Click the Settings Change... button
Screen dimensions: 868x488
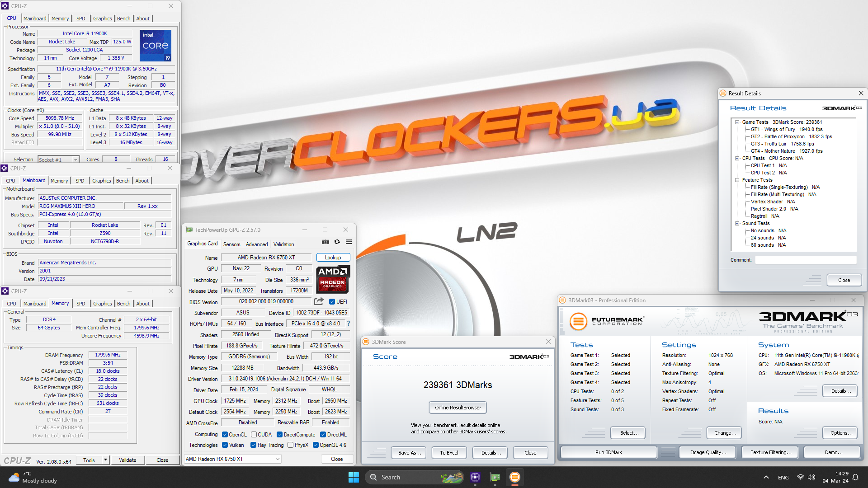click(x=725, y=433)
